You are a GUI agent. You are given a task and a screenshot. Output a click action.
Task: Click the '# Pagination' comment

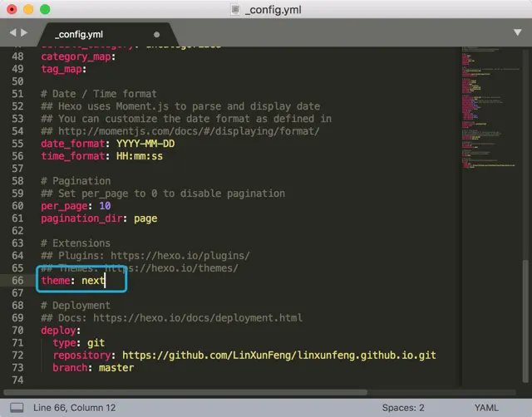pyautogui.click(x=76, y=181)
